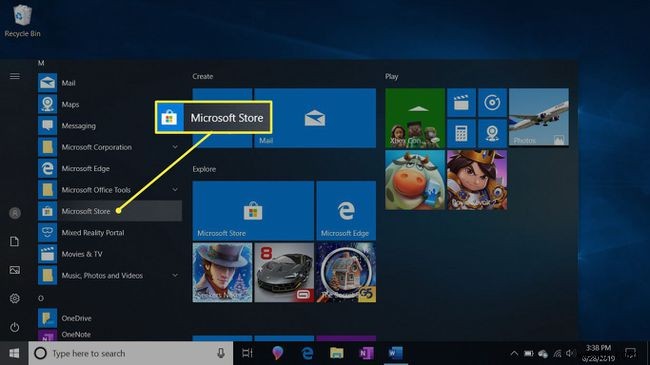
Task: Click the letter M section header
Action: point(41,63)
